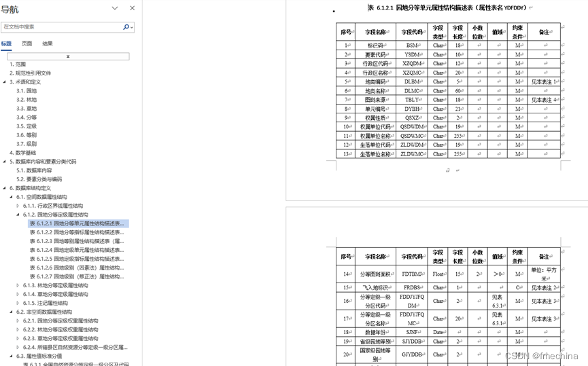
Task: Collapse the 6.1.2. 园地分等定级属性结构 heading
Action: [18, 215]
